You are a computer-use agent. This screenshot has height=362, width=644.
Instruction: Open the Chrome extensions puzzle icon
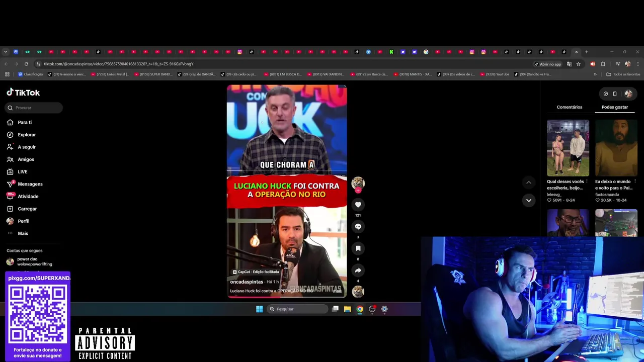click(603, 64)
